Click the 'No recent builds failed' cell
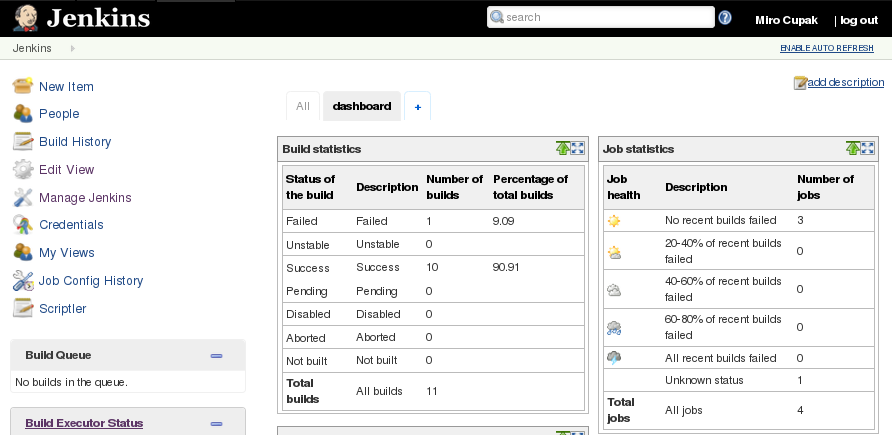This screenshot has width=892, height=435. [721, 220]
